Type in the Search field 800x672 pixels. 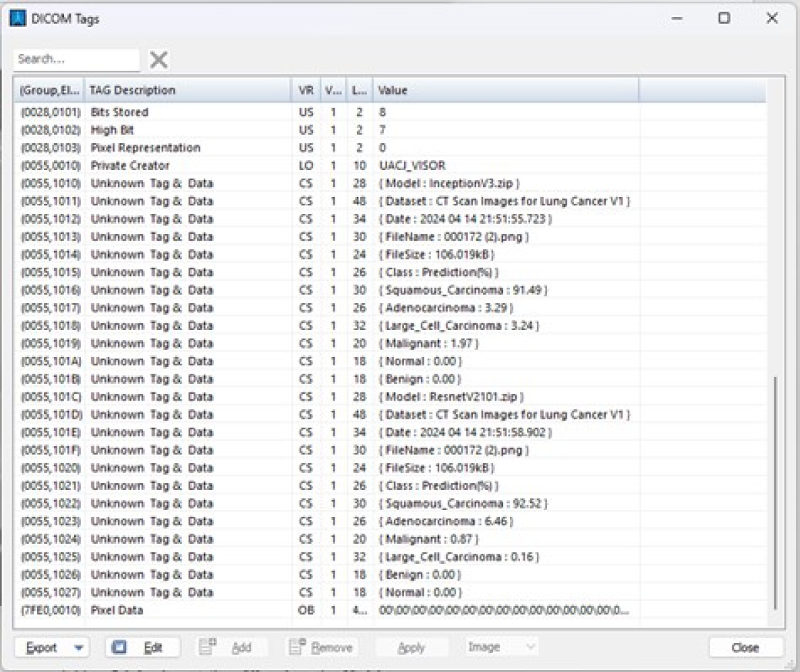pyautogui.click(x=76, y=59)
